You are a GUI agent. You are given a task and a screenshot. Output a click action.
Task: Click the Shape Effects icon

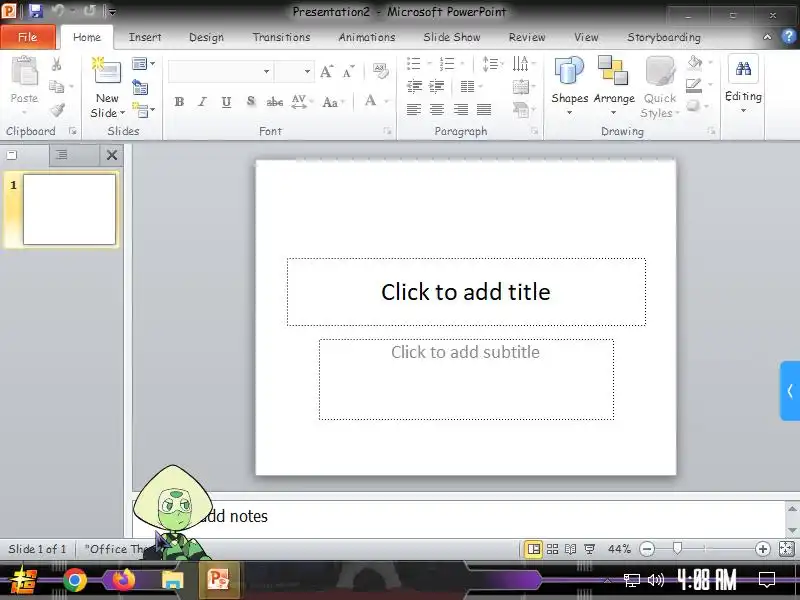pyautogui.click(x=693, y=106)
